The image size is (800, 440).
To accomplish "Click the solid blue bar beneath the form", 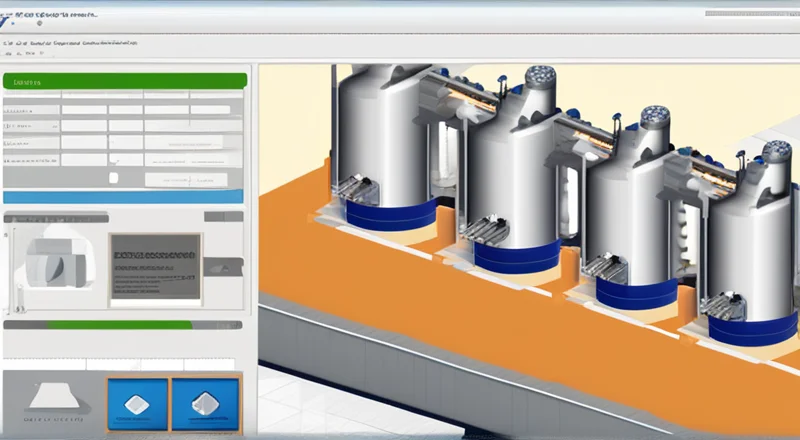I will tap(123, 196).
